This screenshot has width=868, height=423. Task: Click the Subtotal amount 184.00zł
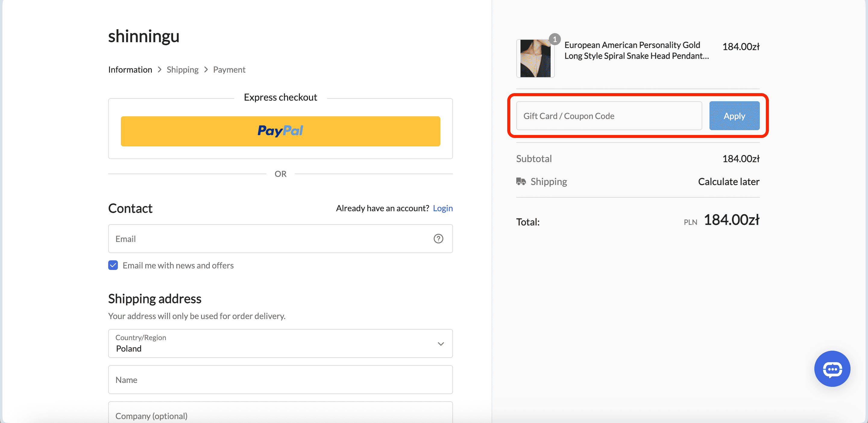tap(741, 159)
